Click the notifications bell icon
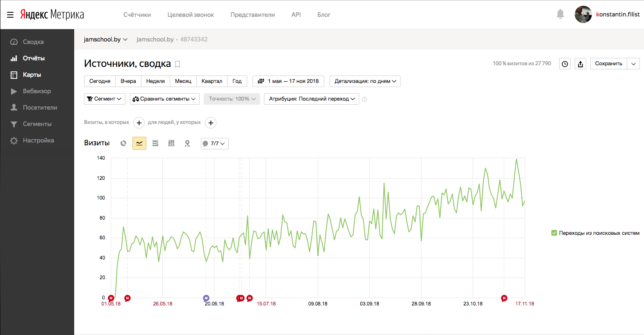The height and width of the screenshot is (335, 644). coord(560,14)
